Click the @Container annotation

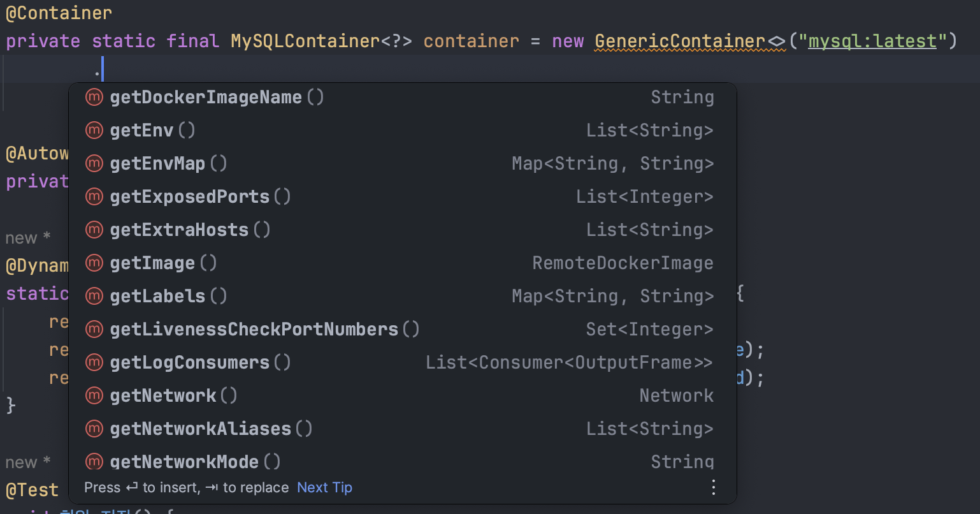tap(59, 13)
